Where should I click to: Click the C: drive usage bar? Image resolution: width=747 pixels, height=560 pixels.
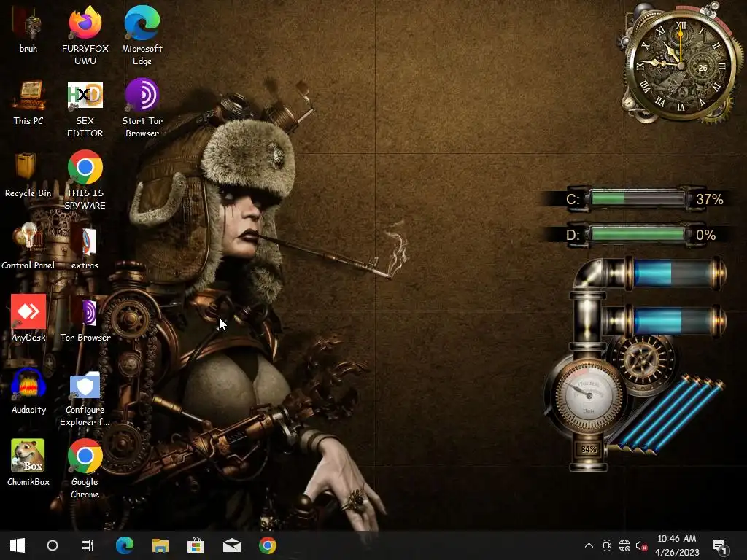coord(638,198)
